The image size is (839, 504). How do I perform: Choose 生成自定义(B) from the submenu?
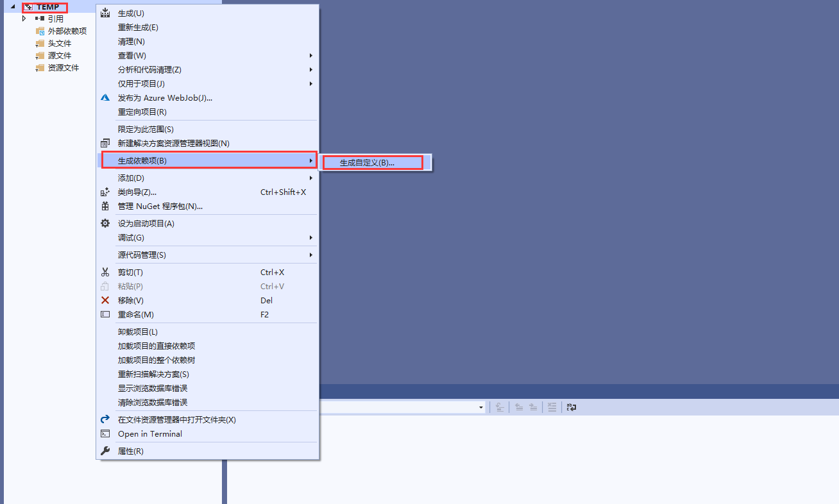click(372, 162)
